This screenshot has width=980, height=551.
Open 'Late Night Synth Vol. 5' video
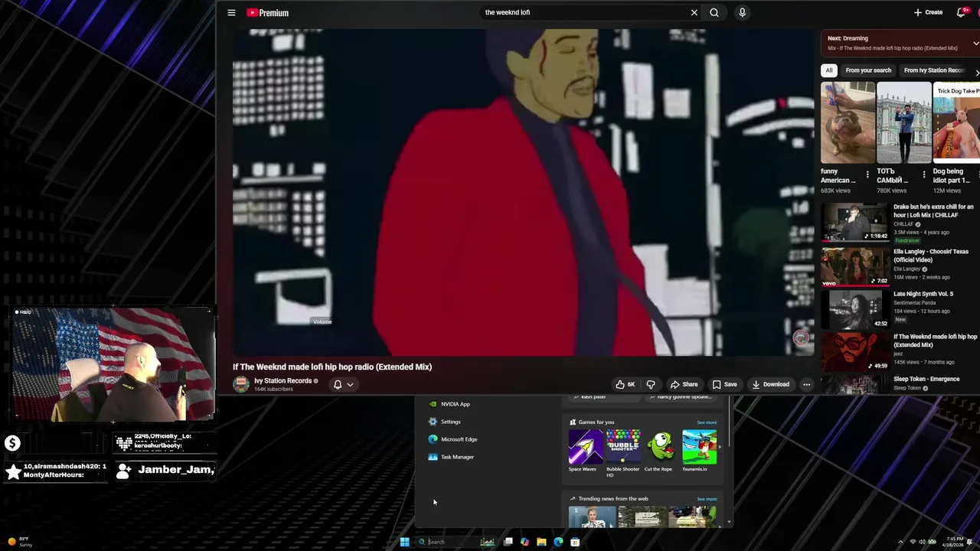point(855,309)
